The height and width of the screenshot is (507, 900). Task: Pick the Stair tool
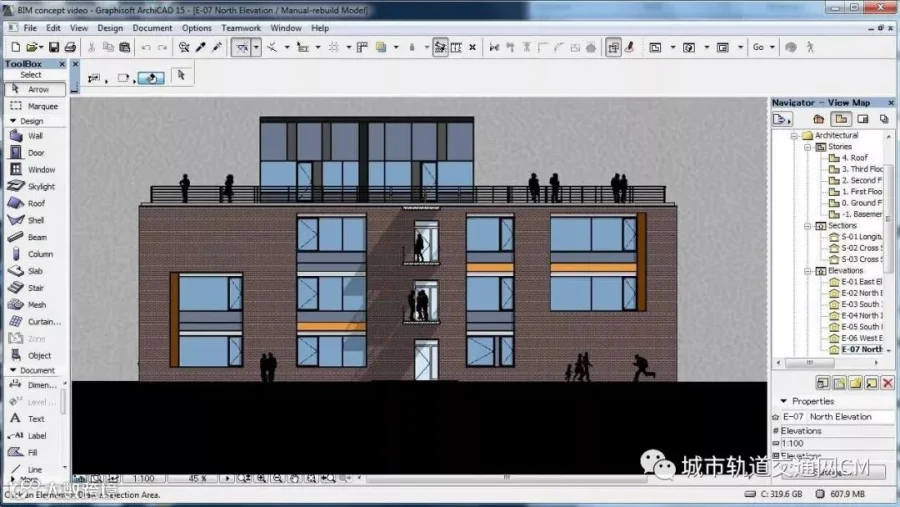pos(34,288)
